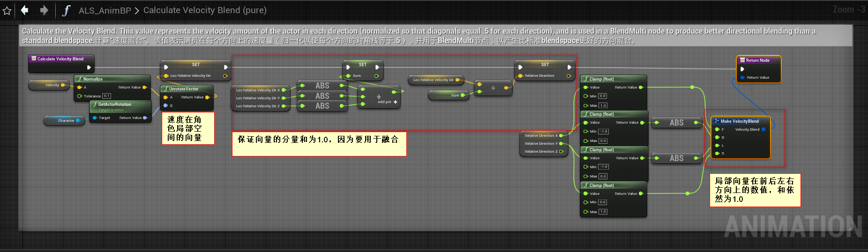Click the function 'f' icon in the breadcrumb
This screenshot has width=868, height=252.
click(x=66, y=10)
